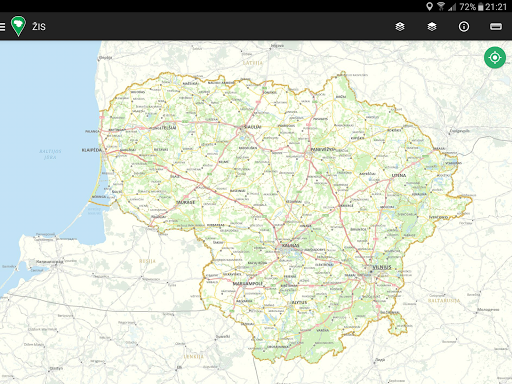512x384 pixels.
Task: Tap the 72% battery indicator
Action: [x=471, y=7]
